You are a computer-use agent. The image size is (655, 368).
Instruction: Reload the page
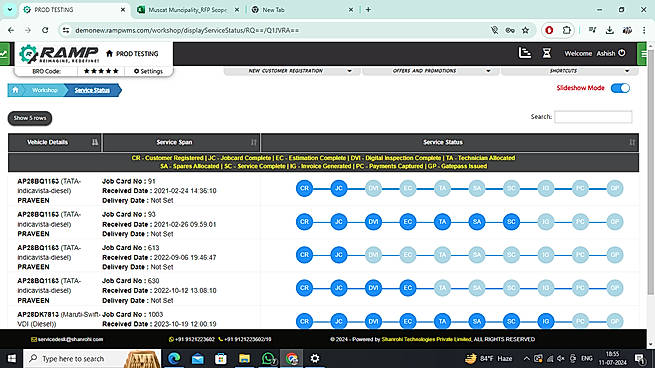(45, 30)
